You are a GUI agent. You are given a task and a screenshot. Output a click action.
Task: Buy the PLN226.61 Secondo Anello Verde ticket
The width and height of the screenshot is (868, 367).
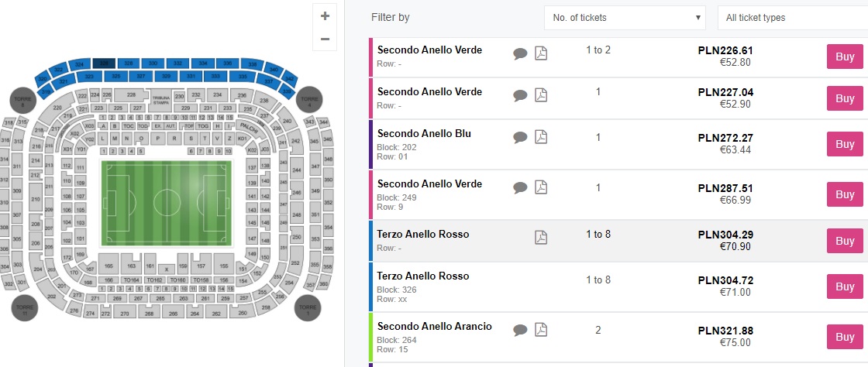[845, 57]
